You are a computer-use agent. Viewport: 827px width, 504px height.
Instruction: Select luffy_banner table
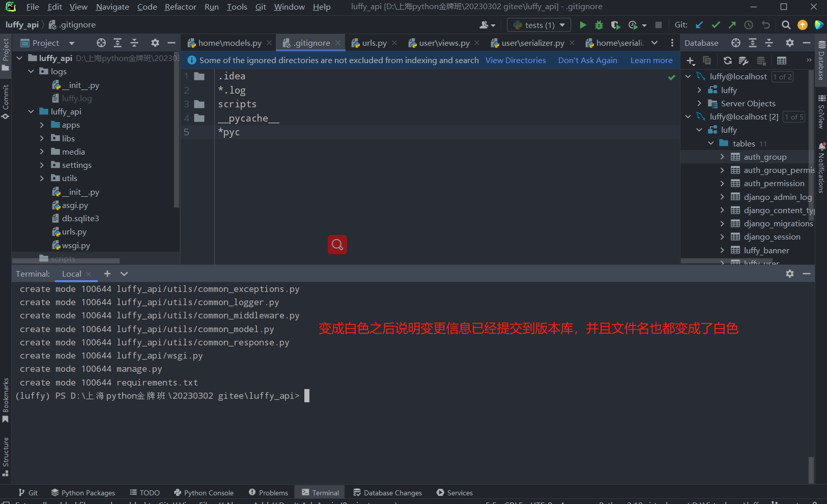point(766,250)
